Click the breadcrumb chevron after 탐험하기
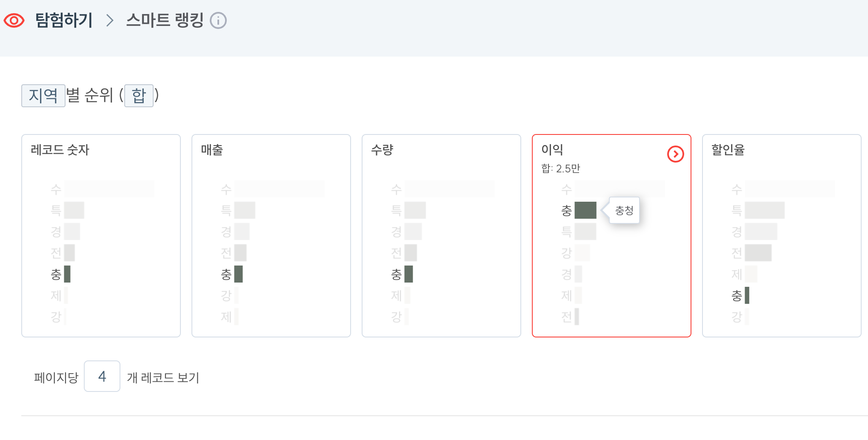The height and width of the screenshot is (440, 868). click(110, 20)
